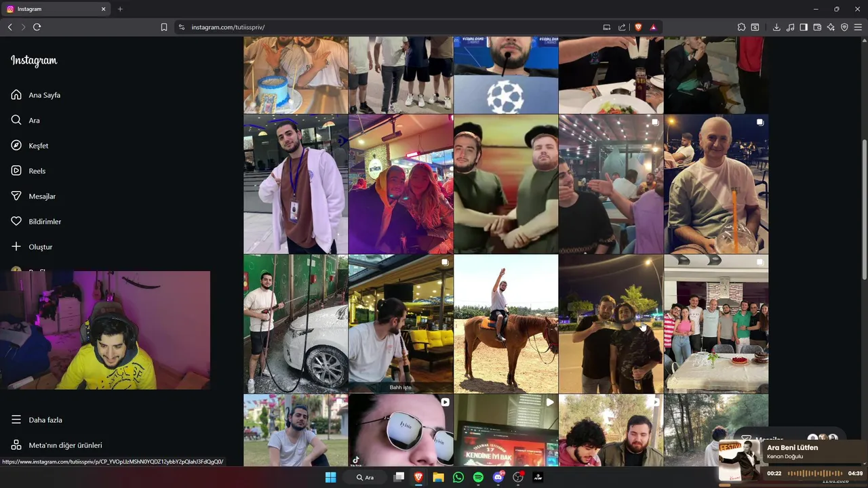Image resolution: width=868 pixels, height=488 pixels.
Task: Open the Windows Start menu
Action: point(330,477)
